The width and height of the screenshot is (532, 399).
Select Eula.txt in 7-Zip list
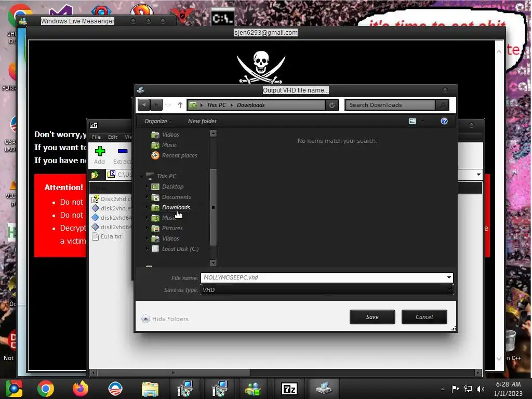107,236
